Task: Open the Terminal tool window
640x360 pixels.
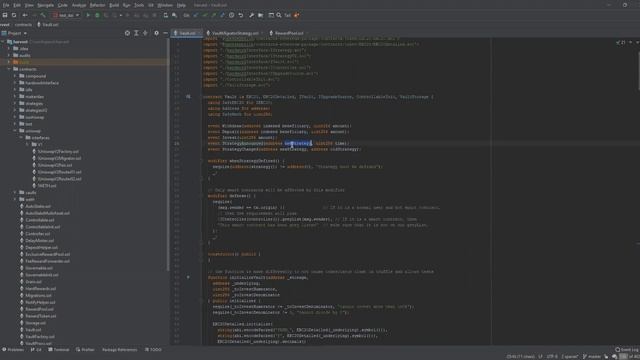Action: click(59, 350)
